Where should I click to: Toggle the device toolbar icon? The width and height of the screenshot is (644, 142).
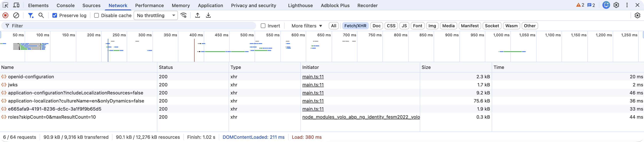pyautogui.click(x=16, y=5)
